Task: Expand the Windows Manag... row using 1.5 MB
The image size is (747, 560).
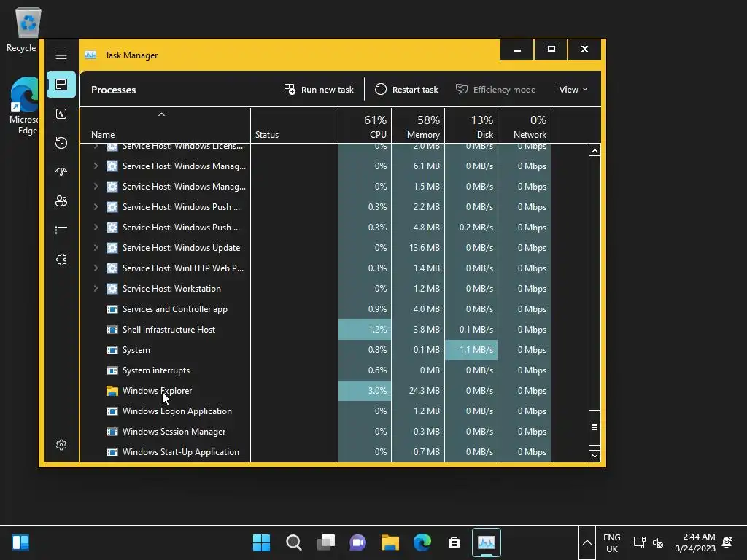Action: (x=96, y=186)
